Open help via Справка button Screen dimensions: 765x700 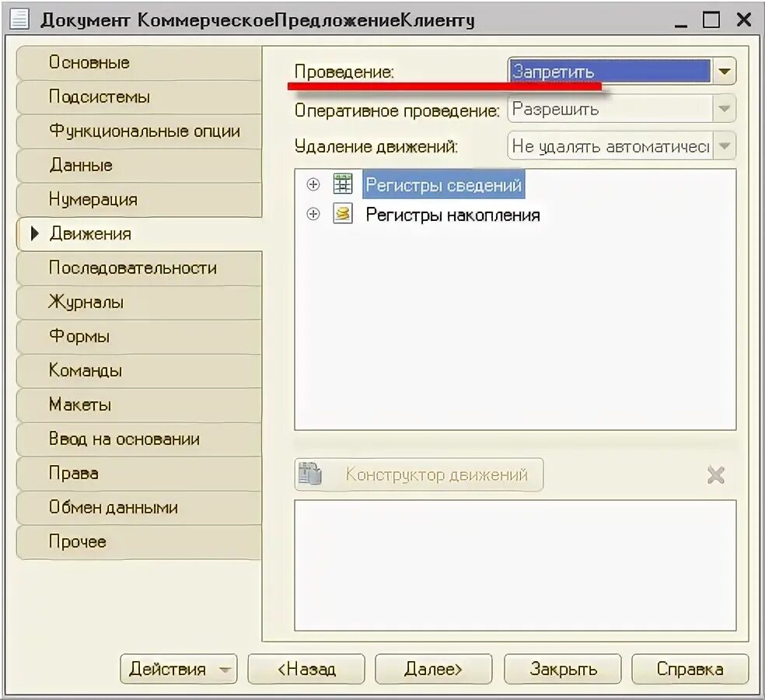(x=690, y=669)
